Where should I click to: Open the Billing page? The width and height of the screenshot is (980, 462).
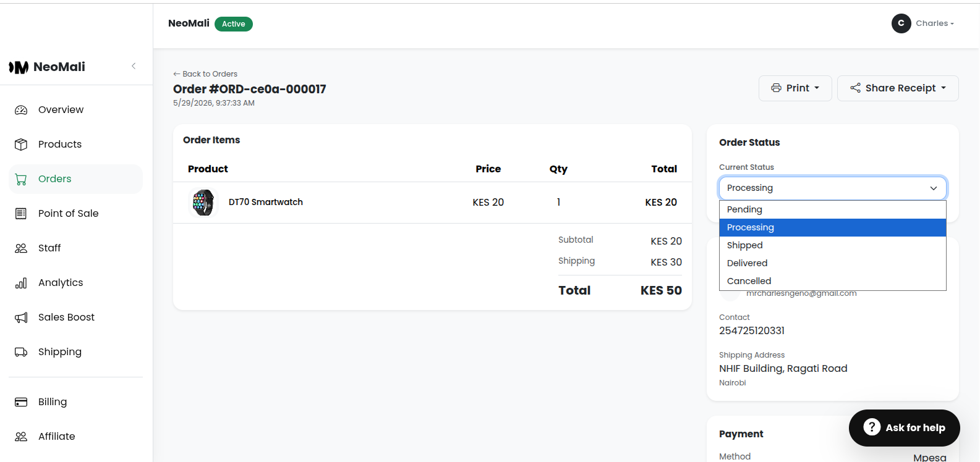75,402
